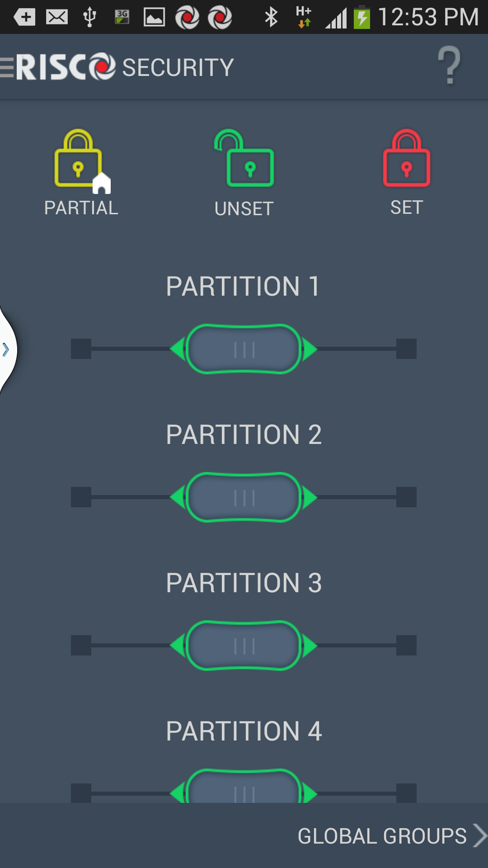Tap the green UNSET open padlock icon

tap(244, 158)
